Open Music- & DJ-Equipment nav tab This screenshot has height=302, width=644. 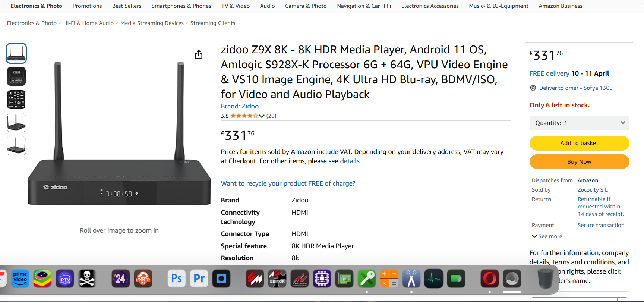(499, 6)
